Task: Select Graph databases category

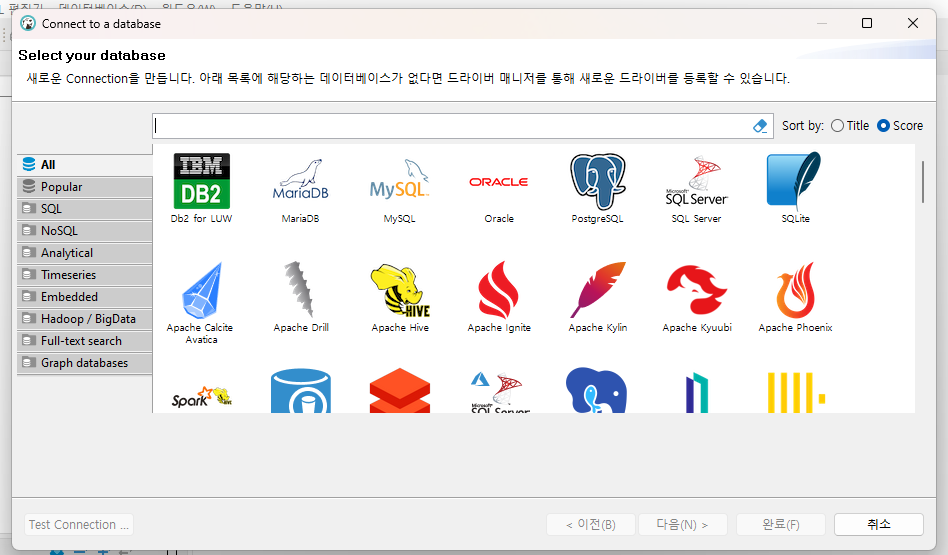Action: 85,363
